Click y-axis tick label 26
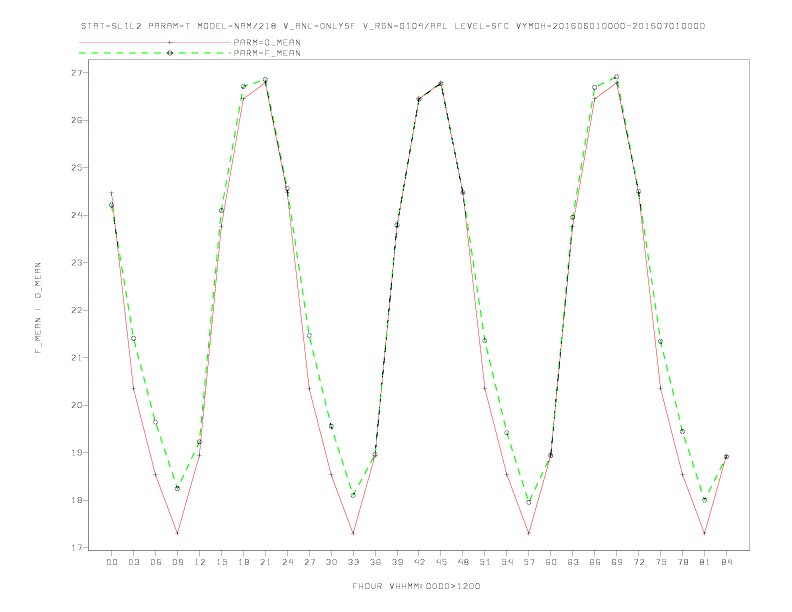Viewport: 792px width, 612px height. coord(77,120)
